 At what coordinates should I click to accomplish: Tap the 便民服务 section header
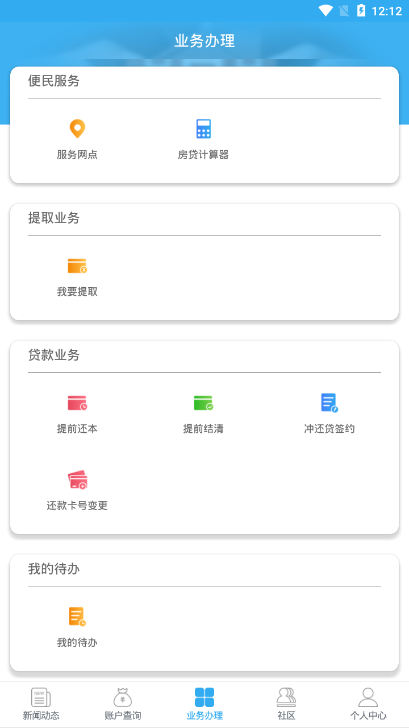54,81
